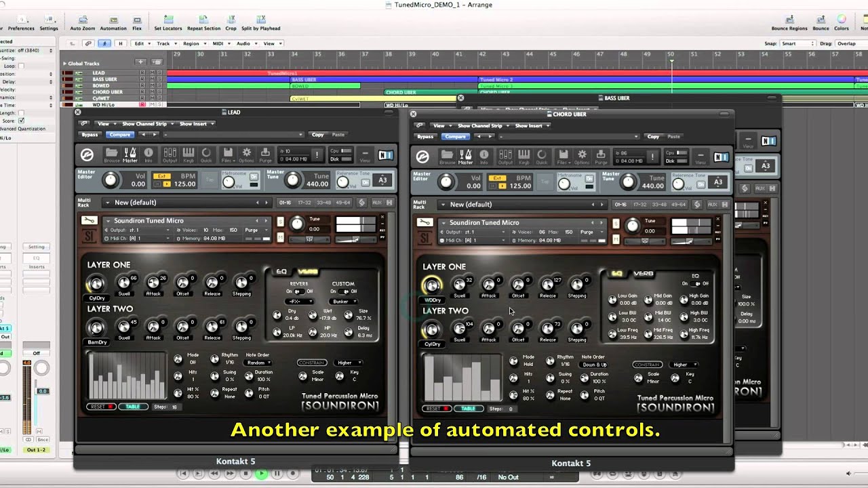
Task: Mute the BOWED track
Action: click(151, 85)
